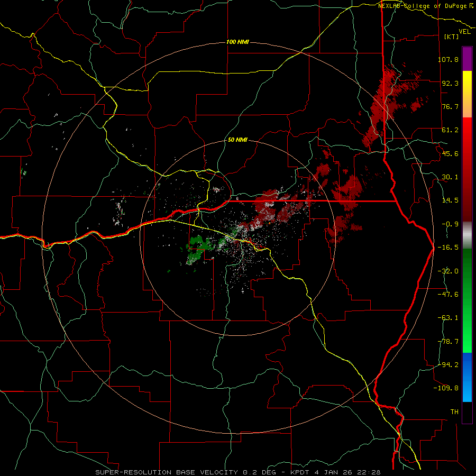Click the 76.7 legend value
Screen dimensions: 476x476
[450, 106]
